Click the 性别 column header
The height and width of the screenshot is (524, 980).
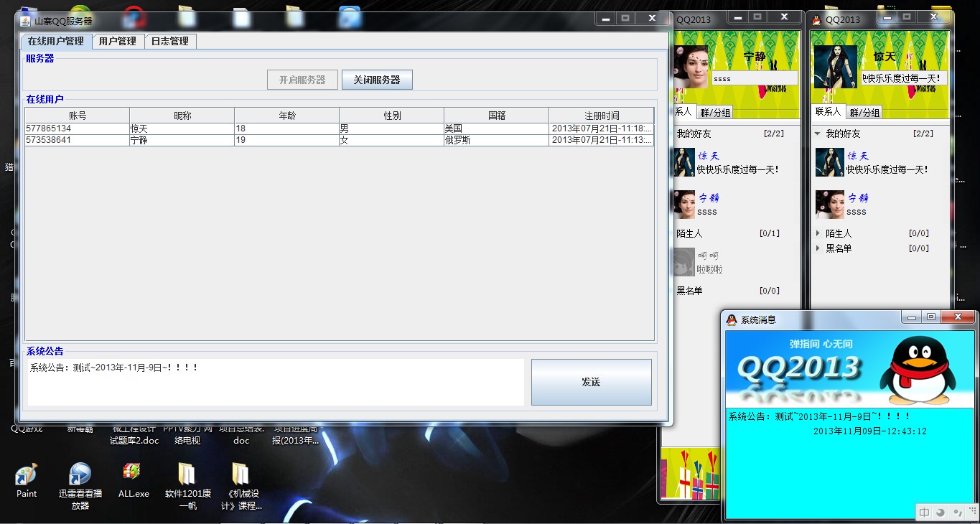[392, 116]
